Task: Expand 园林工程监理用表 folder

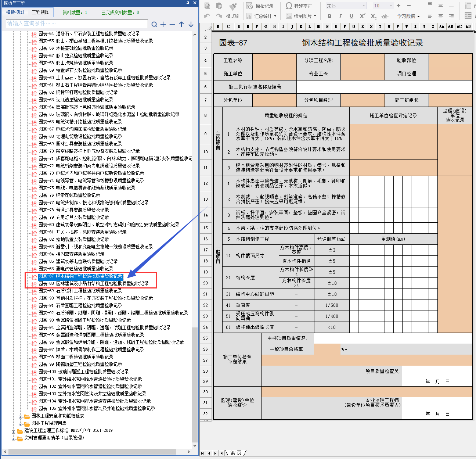Action: (x=21, y=424)
